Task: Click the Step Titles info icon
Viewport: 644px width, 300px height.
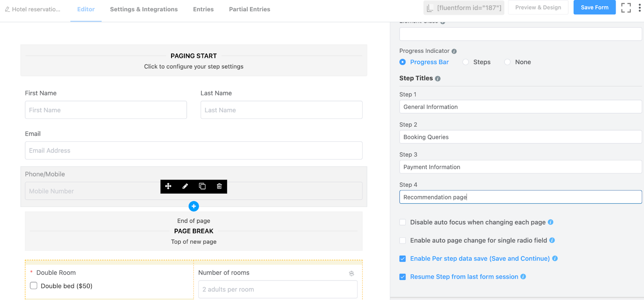Action: click(x=438, y=79)
